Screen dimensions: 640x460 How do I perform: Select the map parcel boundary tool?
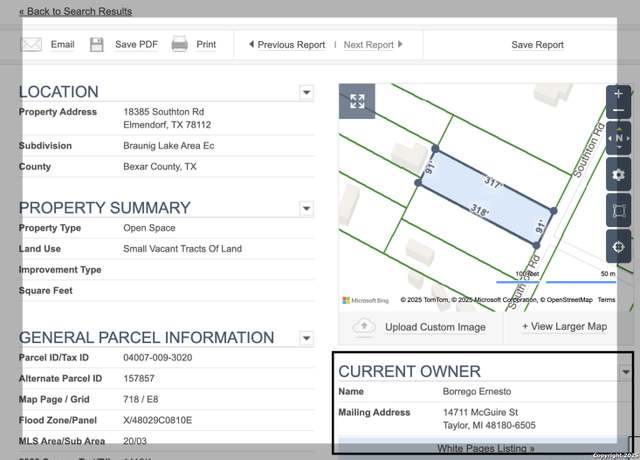[x=619, y=211]
